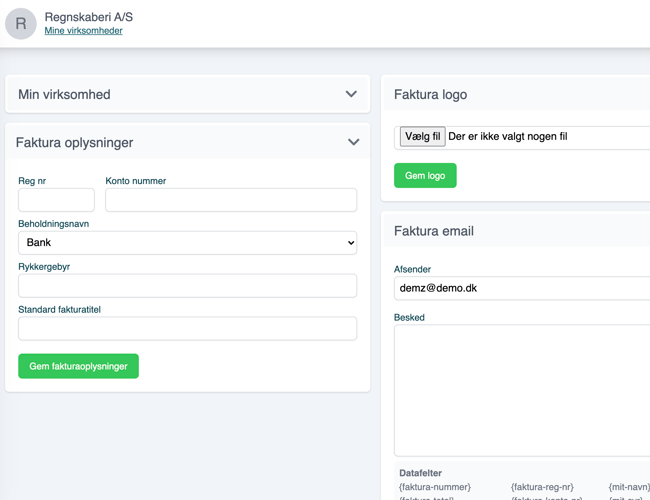Click into the Konto nummer field
The image size is (650, 500).
tap(230, 199)
